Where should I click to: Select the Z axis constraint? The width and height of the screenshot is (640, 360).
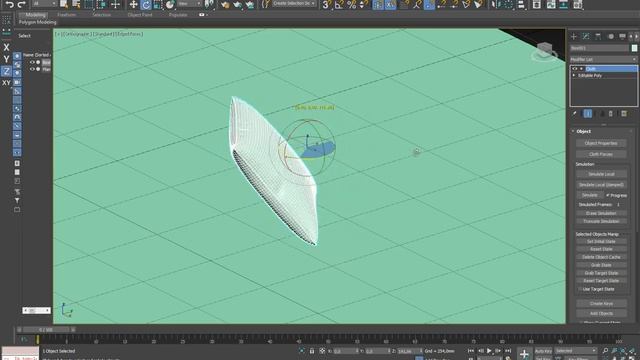(6, 71)
